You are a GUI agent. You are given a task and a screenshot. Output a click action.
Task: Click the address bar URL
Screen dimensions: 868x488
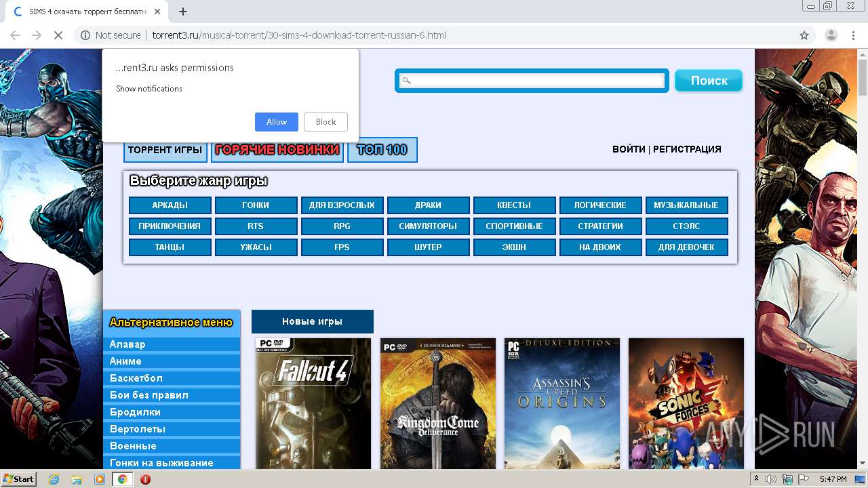(299, 35)
